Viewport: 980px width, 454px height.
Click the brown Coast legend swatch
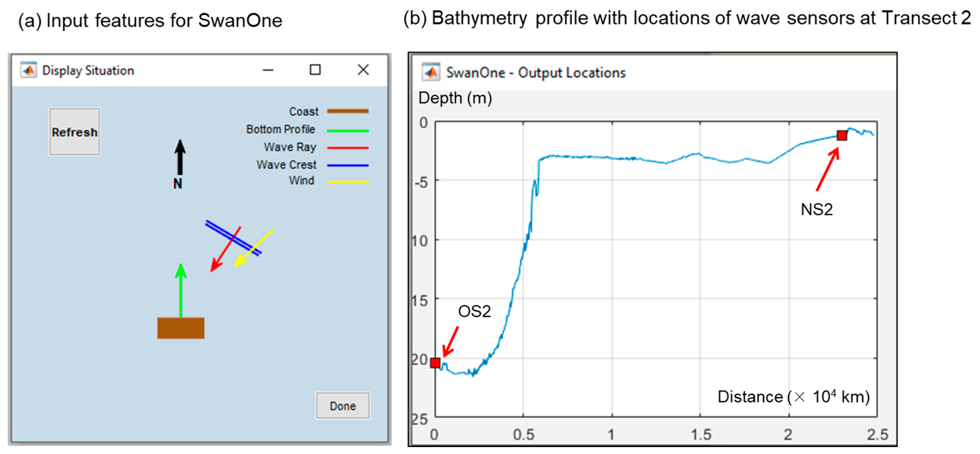click(348, 111)
